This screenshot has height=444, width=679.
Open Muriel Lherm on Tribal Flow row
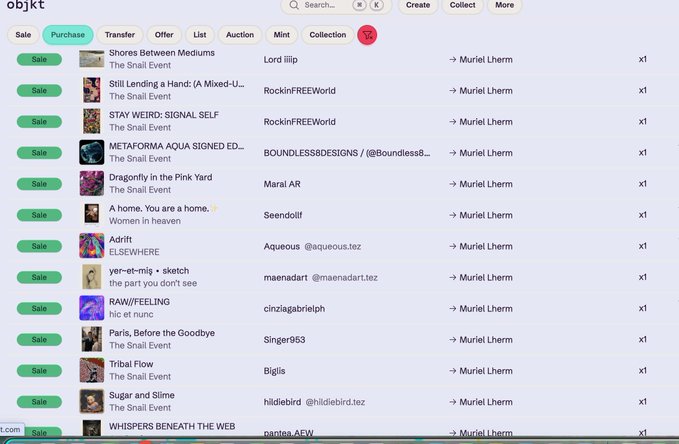click(486, 372)
